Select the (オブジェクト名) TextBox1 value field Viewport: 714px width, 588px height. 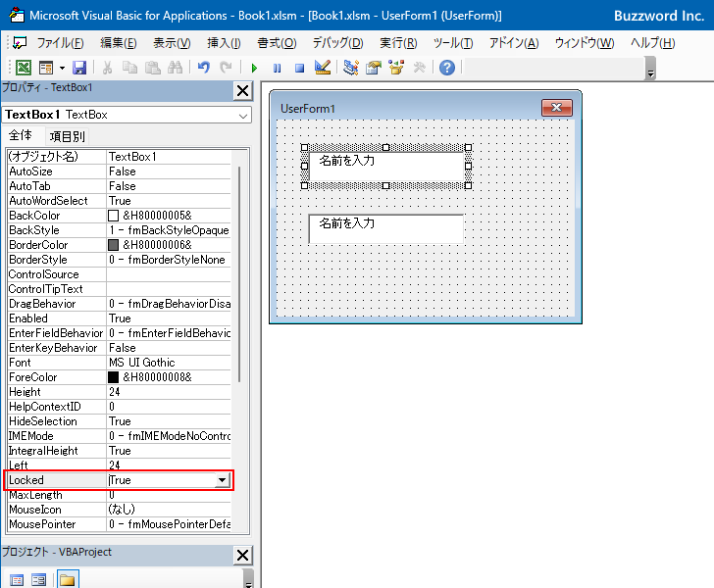click(x=169, y=157)
